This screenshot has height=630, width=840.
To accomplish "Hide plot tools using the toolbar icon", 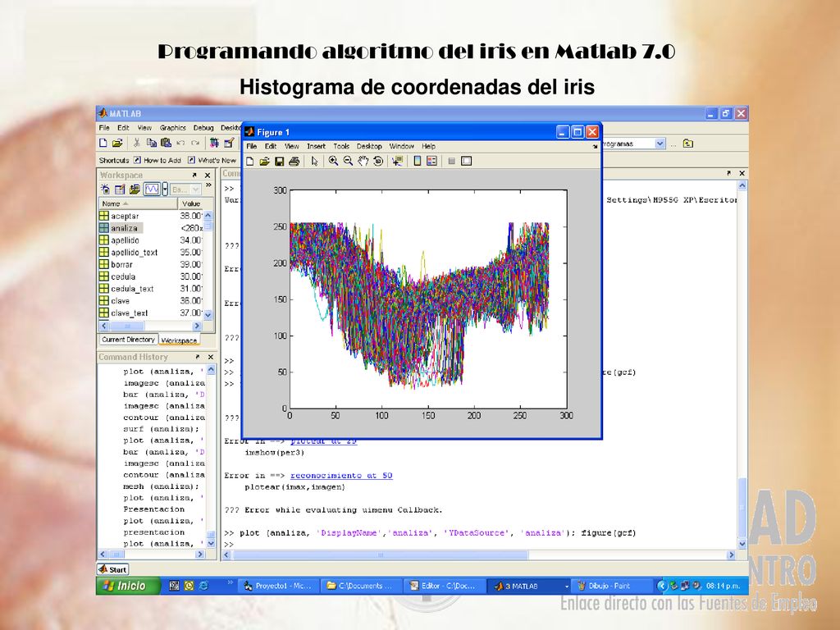I will point(452,161).
